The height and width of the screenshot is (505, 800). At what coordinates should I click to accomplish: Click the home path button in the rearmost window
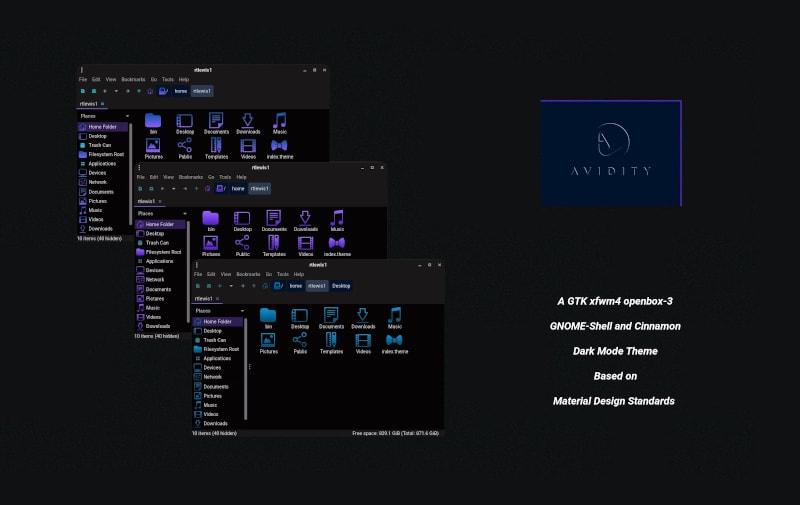pyautogui.click(x=181, y=91)
